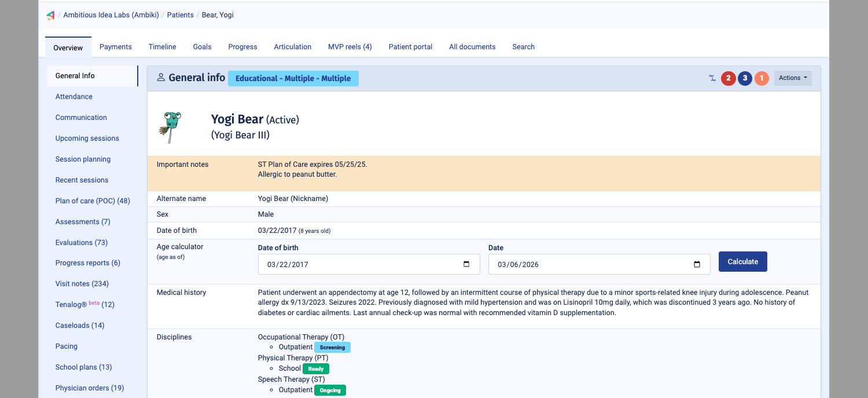Open the calendar picker for the 2026 date

pos(697,264)
